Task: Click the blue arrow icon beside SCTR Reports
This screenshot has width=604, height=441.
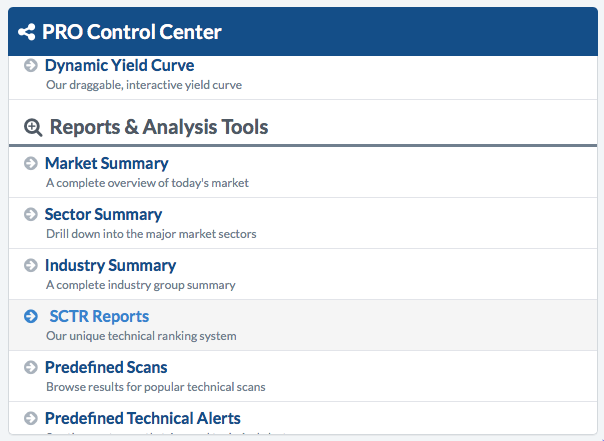Action: point(31,317)
